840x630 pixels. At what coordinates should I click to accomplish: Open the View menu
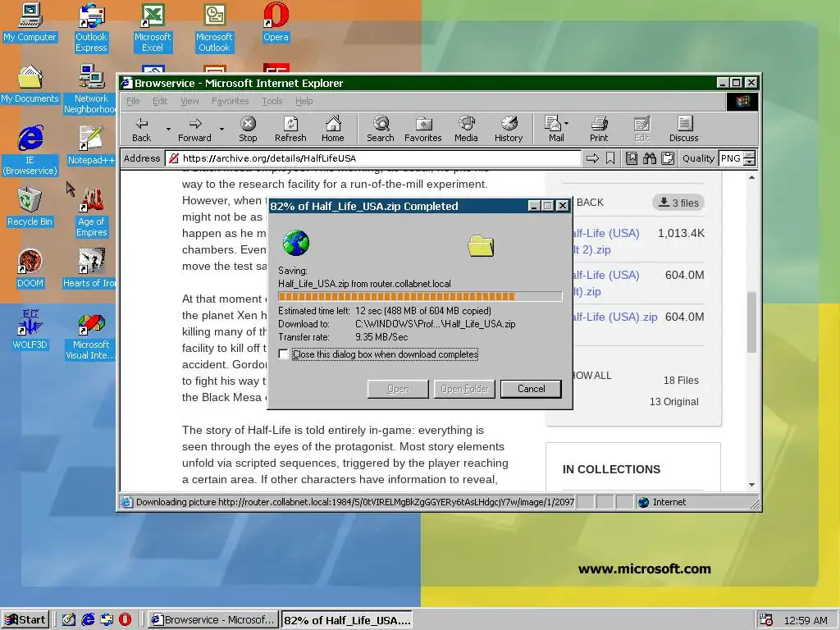pyautogui.click(x=189, y=101)
